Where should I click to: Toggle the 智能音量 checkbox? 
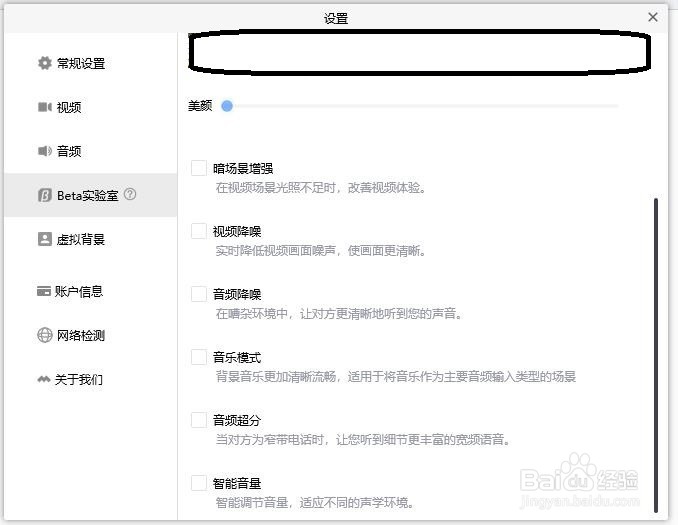tap(199, 483)
